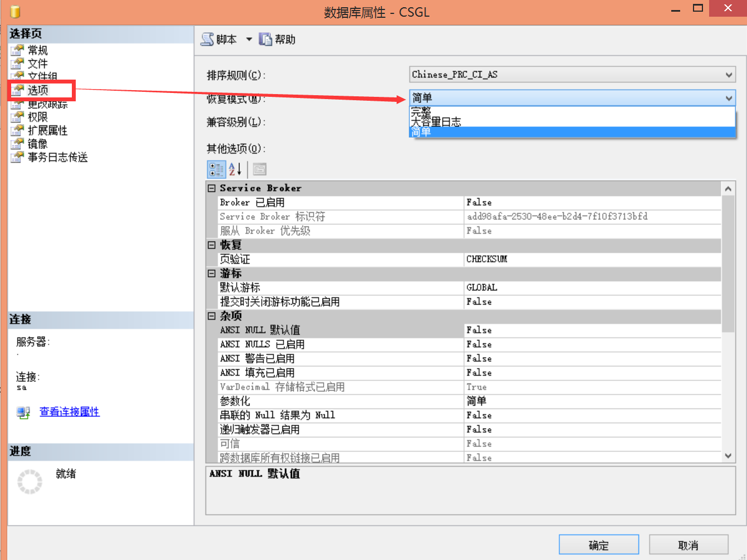The image size is (747, 560).
Task: Sort properties alphabetically with A-Z icon
Action: 235,169
